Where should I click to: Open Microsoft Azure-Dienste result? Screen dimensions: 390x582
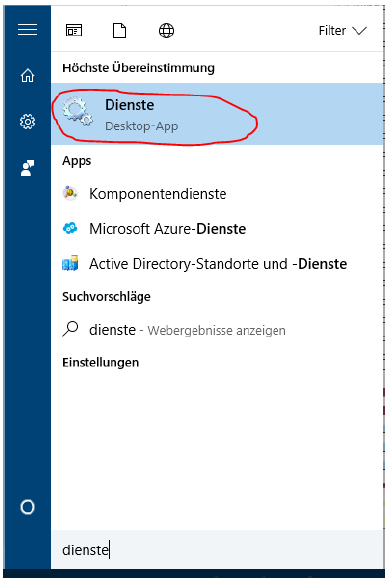[x=217, y=229]
